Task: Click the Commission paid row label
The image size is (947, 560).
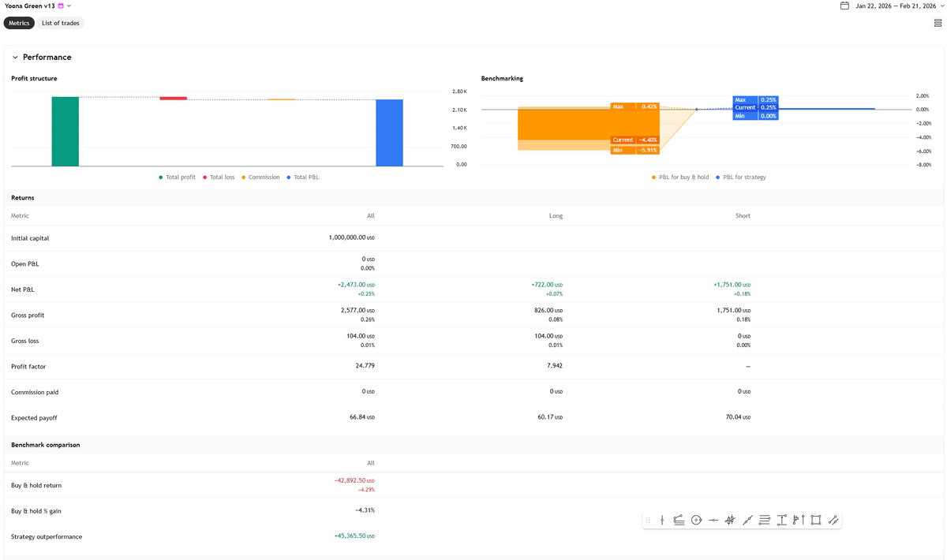Action: (x=35, y=392)
